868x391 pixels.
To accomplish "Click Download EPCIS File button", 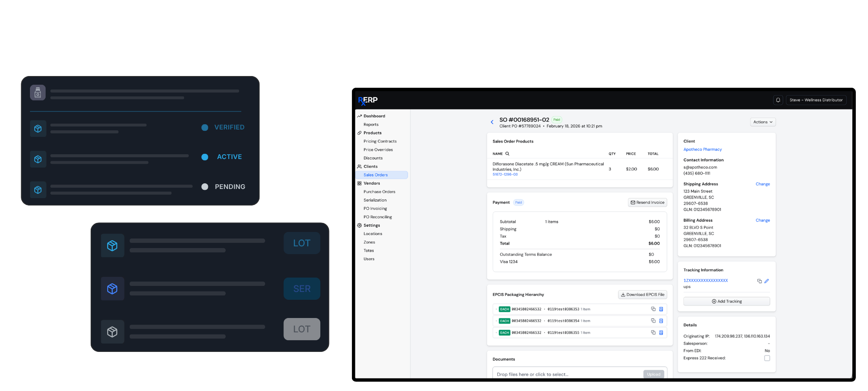I will tap(642, 295).
